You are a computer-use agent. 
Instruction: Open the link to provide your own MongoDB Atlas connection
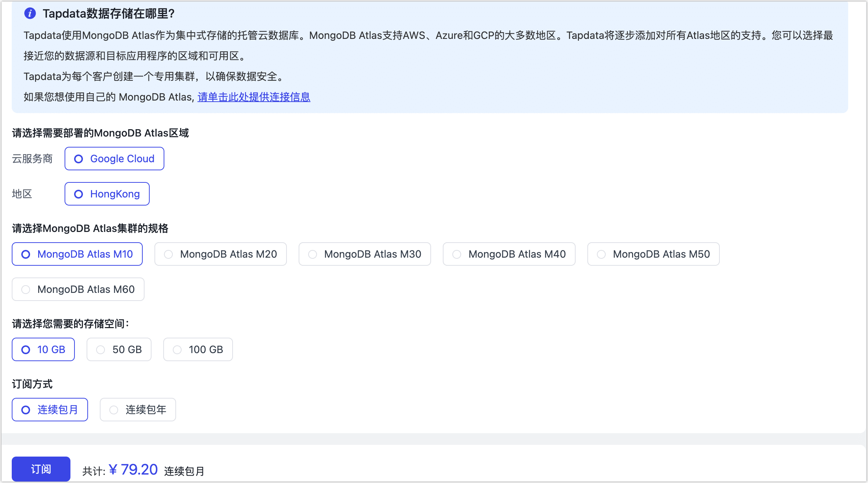[254, 97]
